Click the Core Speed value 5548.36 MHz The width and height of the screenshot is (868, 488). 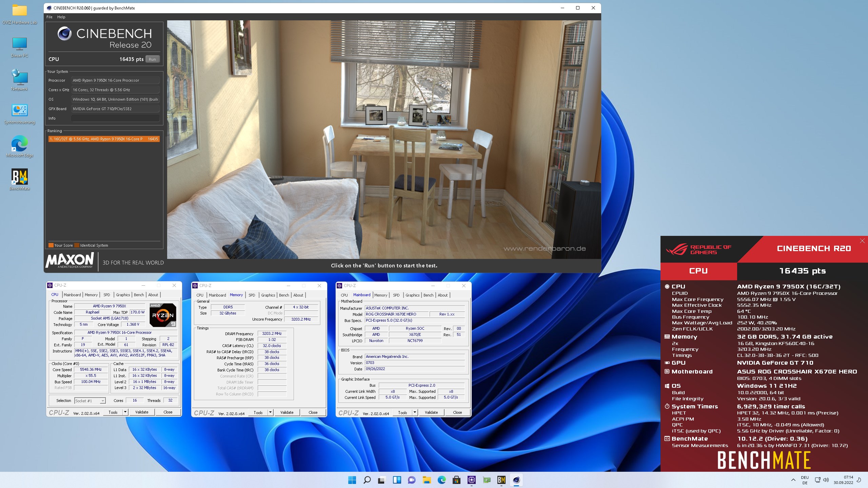91,370
